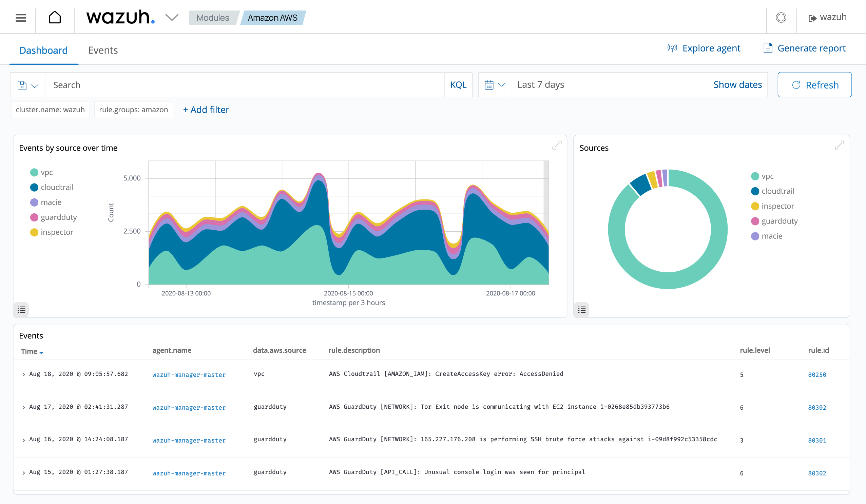The height and width of the screenshot is (504, 866).
Task: Open rule id 80302 in Aug 17 row
Action: (x=817, y=408)
